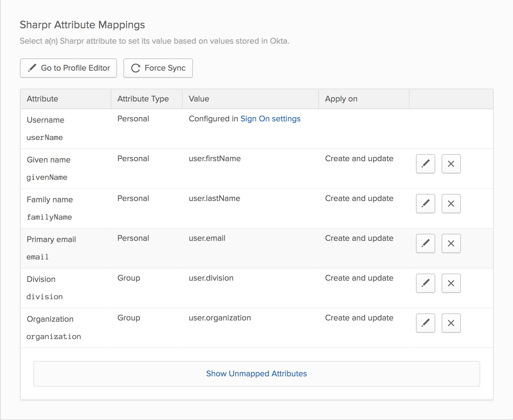Select the Username attribute row
513x420 pixels.
[x=46, y=120]
